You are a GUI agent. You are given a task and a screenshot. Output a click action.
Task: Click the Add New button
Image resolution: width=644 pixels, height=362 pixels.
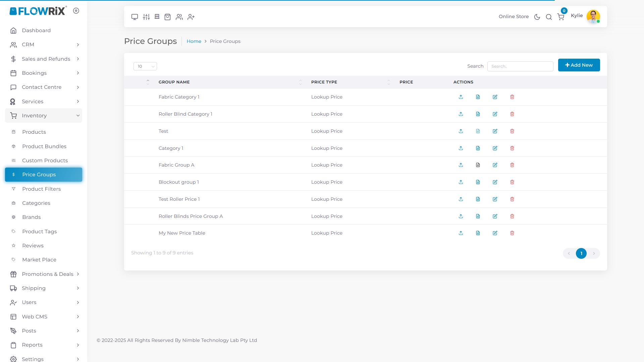pos(579,65)
